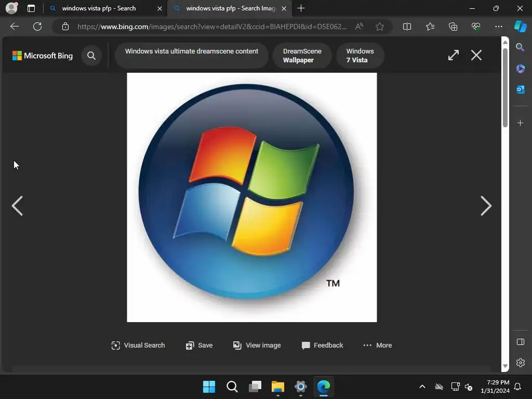
Task: Start Visual Search on this image
Action: (138, 345)
